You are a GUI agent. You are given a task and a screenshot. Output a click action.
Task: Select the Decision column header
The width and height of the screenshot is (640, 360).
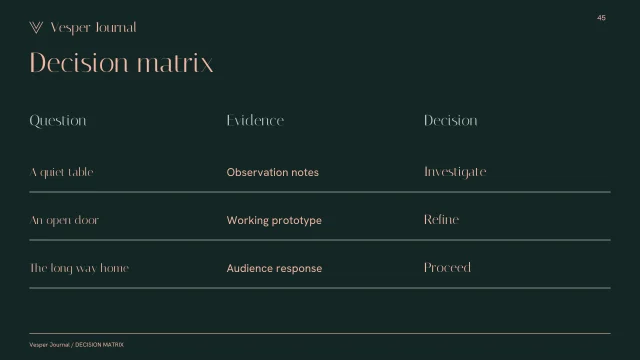tap(451, 120)
